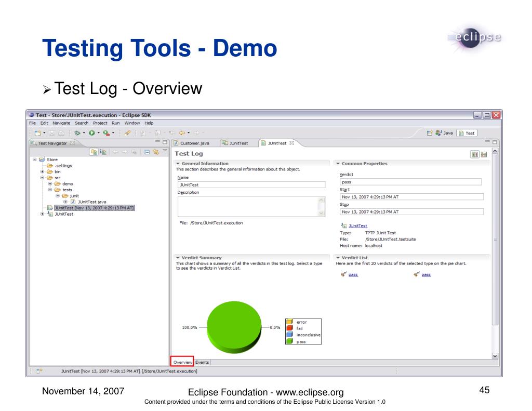The width and height of the screenshot is (532, 411).
Task: Switch to the Test perspective button
Action: pyautogui.click(x=467, y=133)
